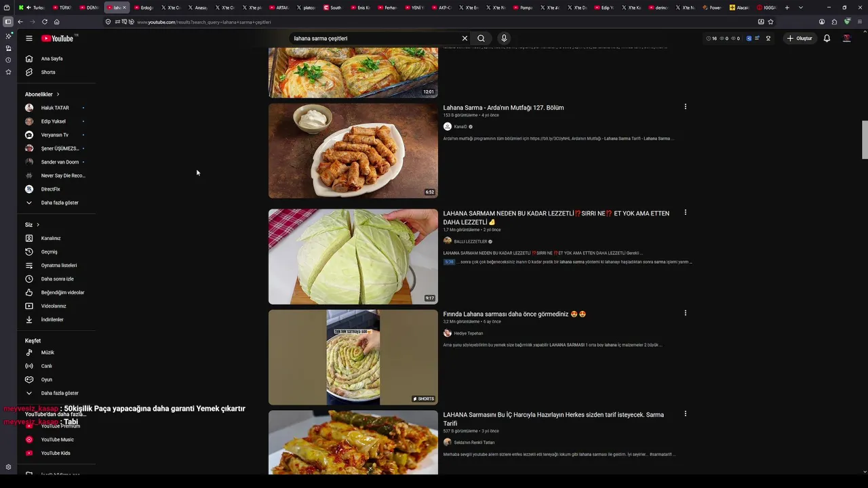
Task: Open Geçmiş history
Action: pos(56,252)
